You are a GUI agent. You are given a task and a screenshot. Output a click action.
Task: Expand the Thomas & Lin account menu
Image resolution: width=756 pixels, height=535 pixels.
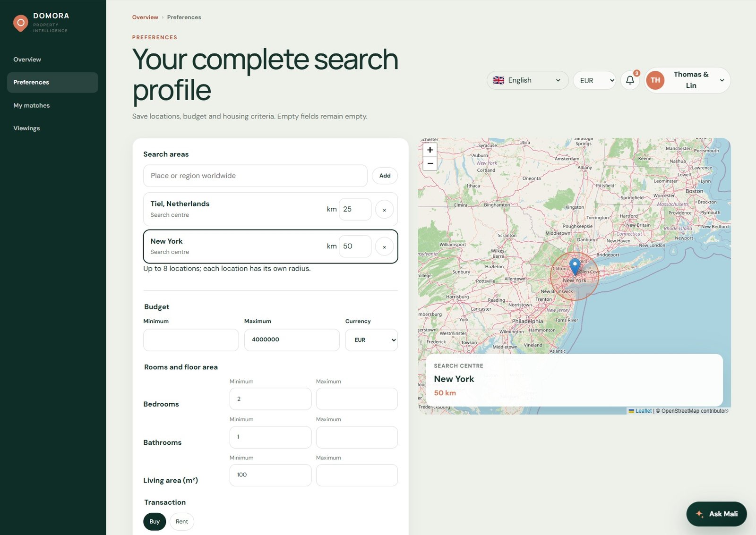[x=687, y=80]
